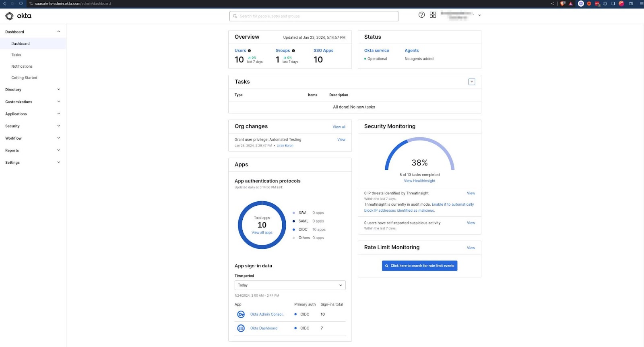The image size is (644, 347).
Task: Click View all apps in donut chart
Action: (262, 233)
